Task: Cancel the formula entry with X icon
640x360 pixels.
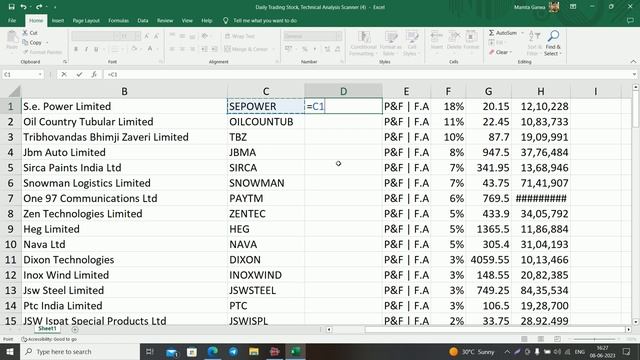Action: point(64,74)
